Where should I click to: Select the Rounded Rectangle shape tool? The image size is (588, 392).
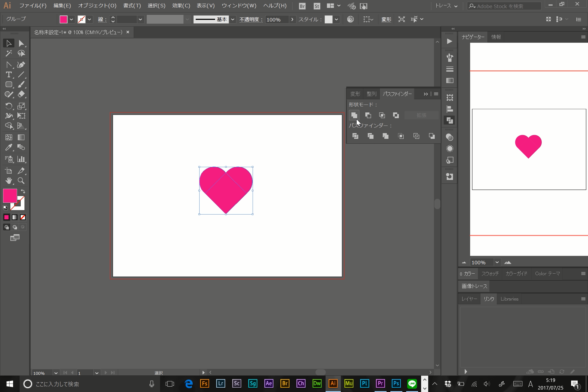(9, 85)
